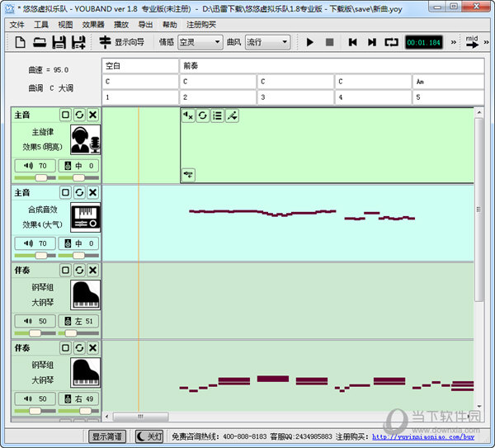Delete the 左 51 piano track with its X
Screen dimensions: 495x448
click(92, 270)
